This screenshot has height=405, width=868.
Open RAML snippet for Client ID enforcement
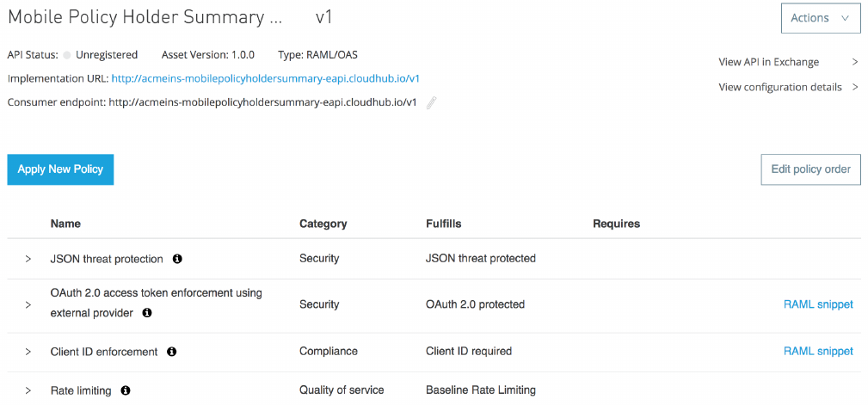[x=817, y=352]
